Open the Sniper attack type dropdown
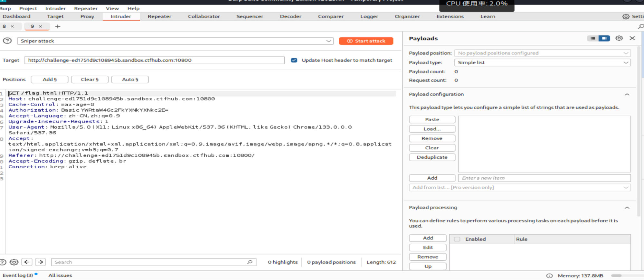 (175, 41)
